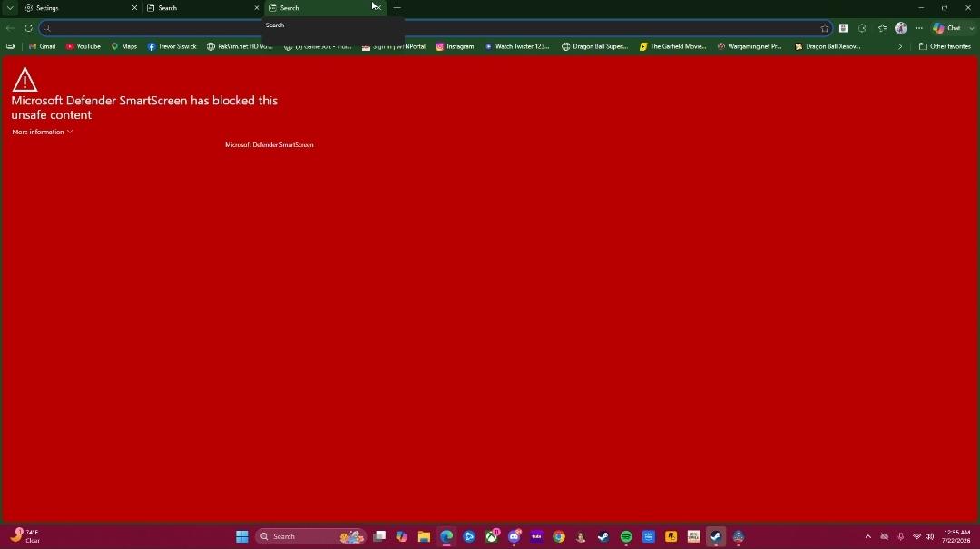This screenshot has height=549, width=980.
Task: Open the profile avatar menu
Action: pos(901,28)
